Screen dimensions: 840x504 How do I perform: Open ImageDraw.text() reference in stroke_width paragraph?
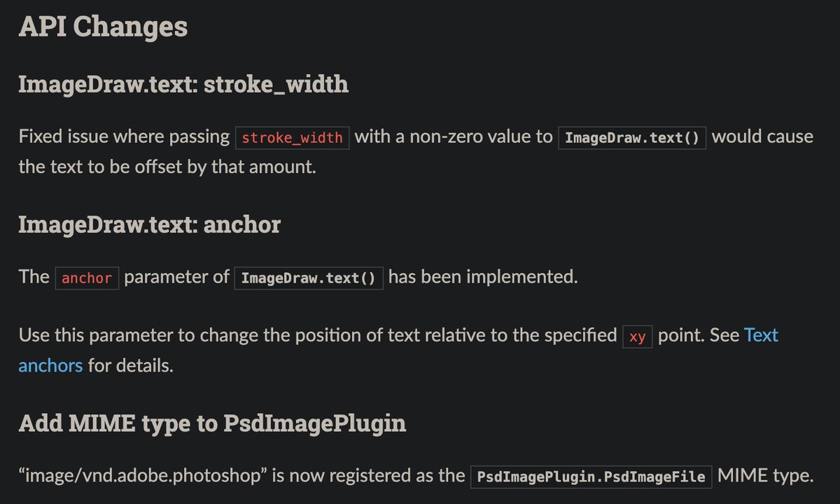tap(632, 137)
